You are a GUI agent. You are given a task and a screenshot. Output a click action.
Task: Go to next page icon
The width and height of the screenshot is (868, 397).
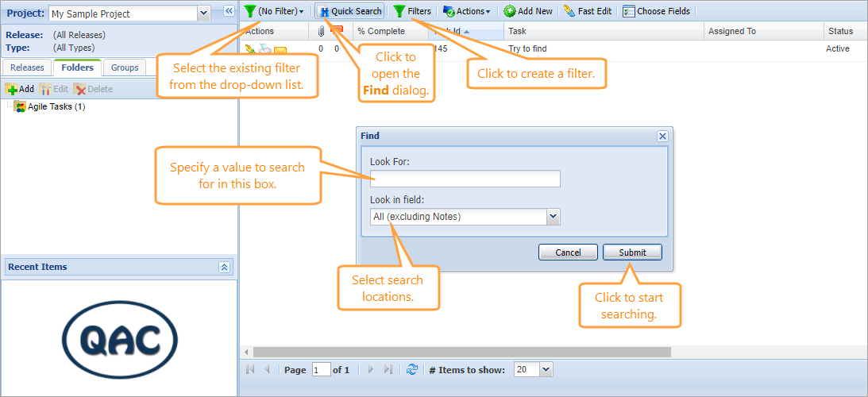pos(370,369)
